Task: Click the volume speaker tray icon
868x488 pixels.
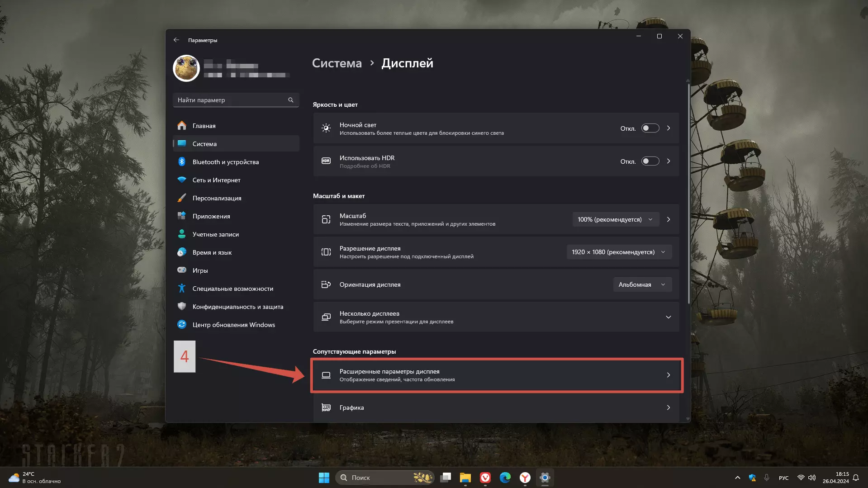Action: pos(812,478)
